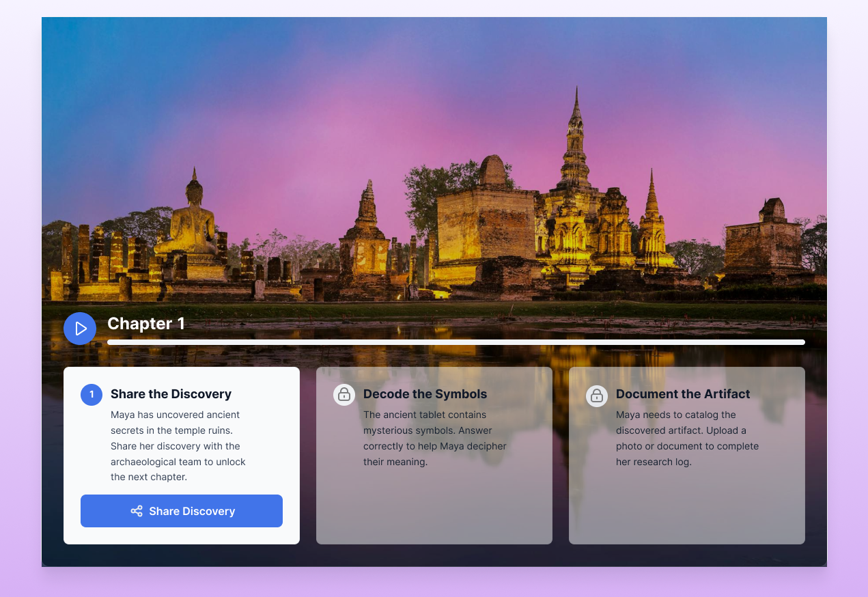Click the lock icon beside Decode the Symbols

coord(344,395)
